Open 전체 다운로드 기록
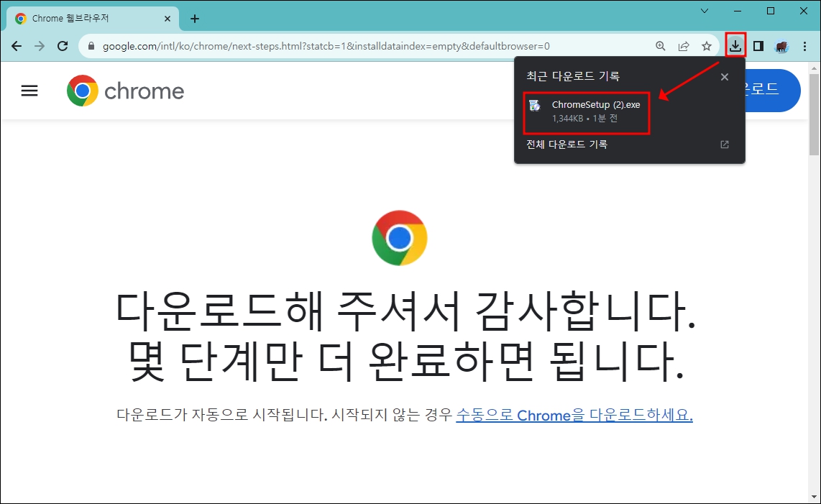 567,144
